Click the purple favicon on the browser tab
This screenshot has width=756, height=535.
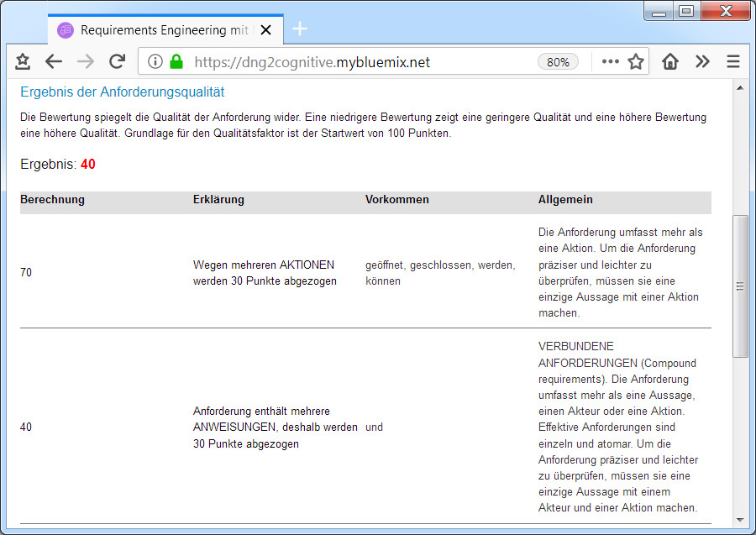(x=65, y=29)
